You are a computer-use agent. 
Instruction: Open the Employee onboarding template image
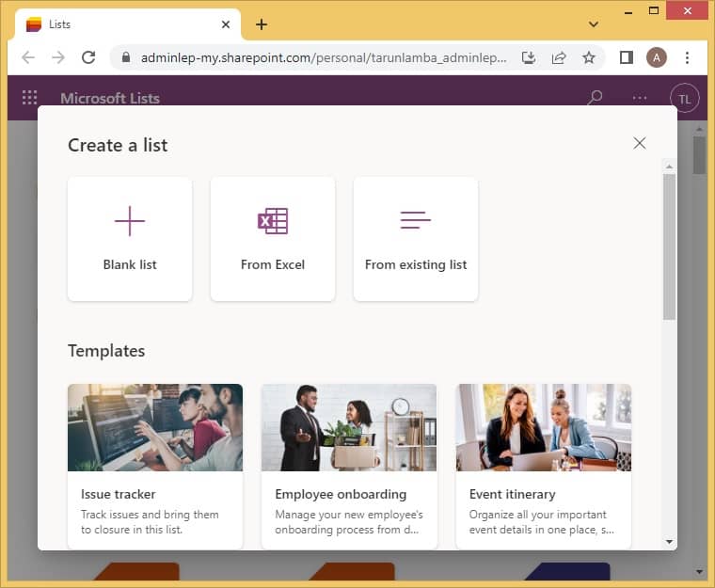click(349, 427)
